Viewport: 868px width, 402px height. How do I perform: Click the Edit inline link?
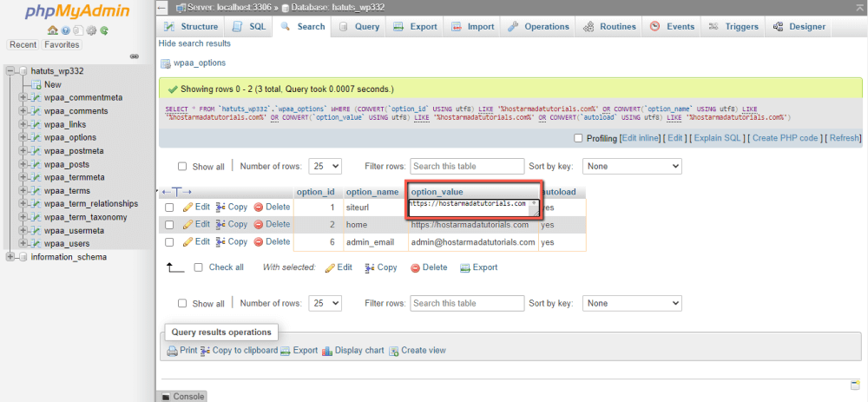coord(641,138)
